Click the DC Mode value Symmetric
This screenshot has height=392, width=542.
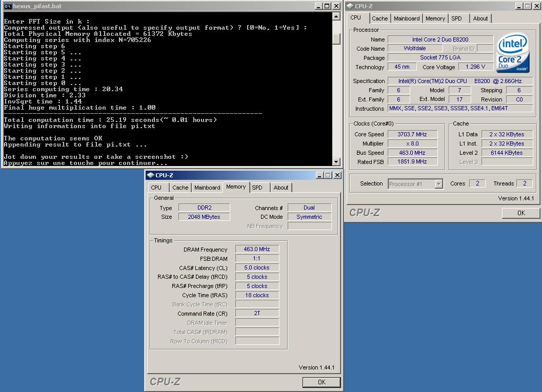[309, 217]
